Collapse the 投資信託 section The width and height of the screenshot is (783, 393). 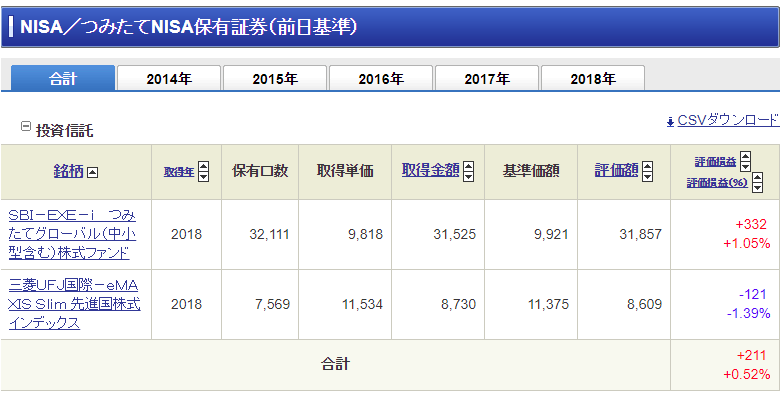(25, 126)
